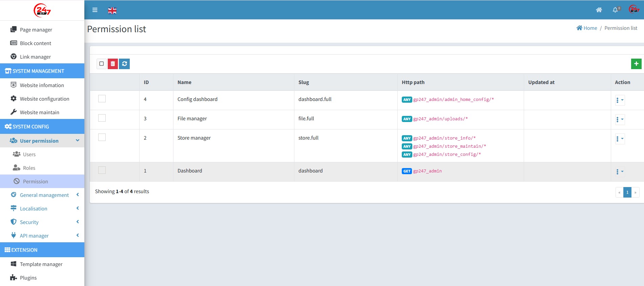This screenshot has width=644, height=286.
Task: Click the EXTENSION section header
Action: click(42, 250)
